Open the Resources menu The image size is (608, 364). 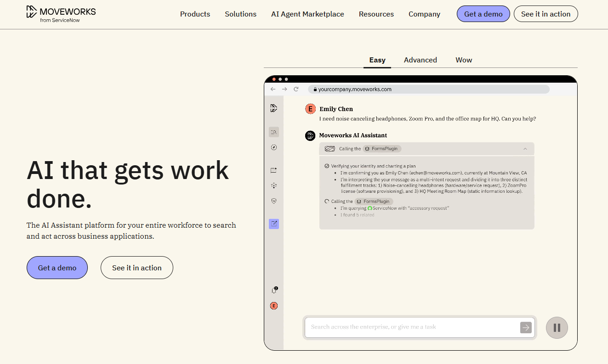(376, 14)
